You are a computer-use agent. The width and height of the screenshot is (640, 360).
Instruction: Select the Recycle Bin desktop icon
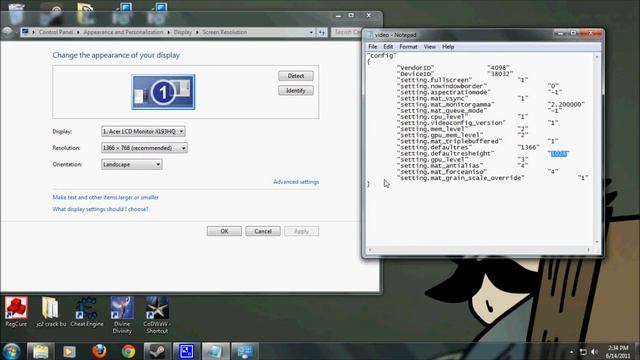[16, 14]
